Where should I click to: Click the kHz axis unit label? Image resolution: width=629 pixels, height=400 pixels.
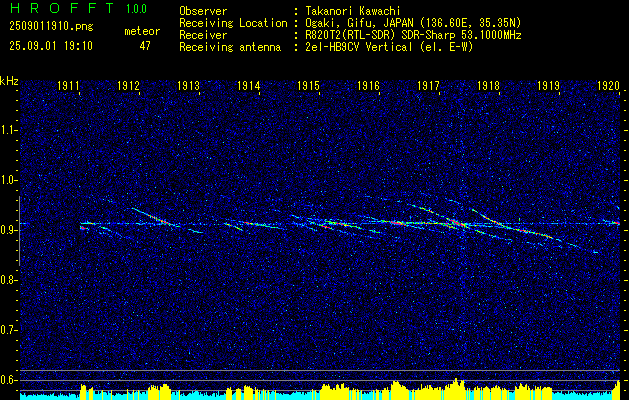point(9,81)
